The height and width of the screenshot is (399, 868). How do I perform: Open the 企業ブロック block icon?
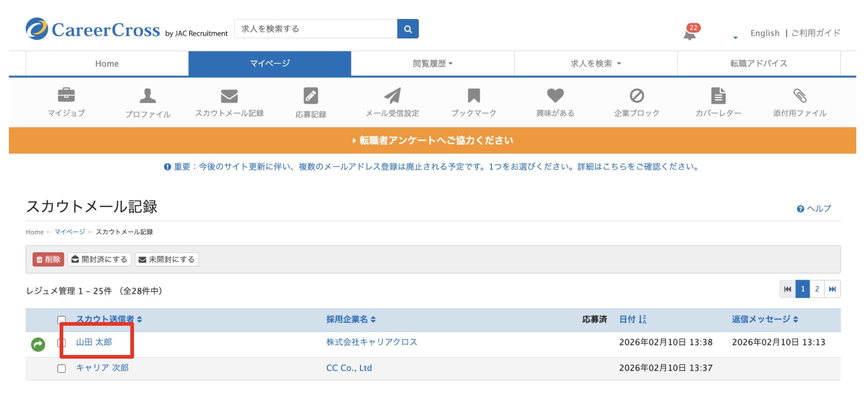click(x=637, y=96)
